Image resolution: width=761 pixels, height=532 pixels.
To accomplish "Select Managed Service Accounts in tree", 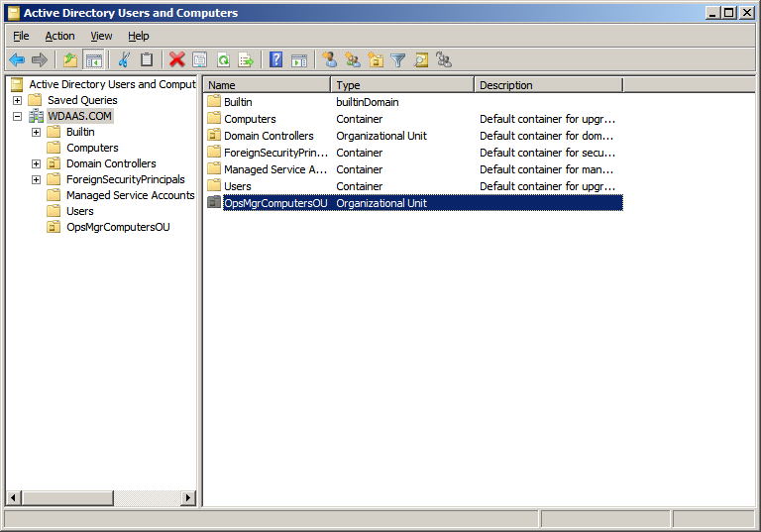I will tap(131, 195).
